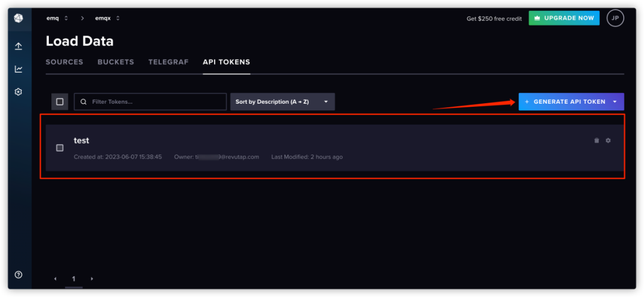The image size is (644, 297).
Task: Open the Data Explorer graph icon
Action: coord(18,69)
